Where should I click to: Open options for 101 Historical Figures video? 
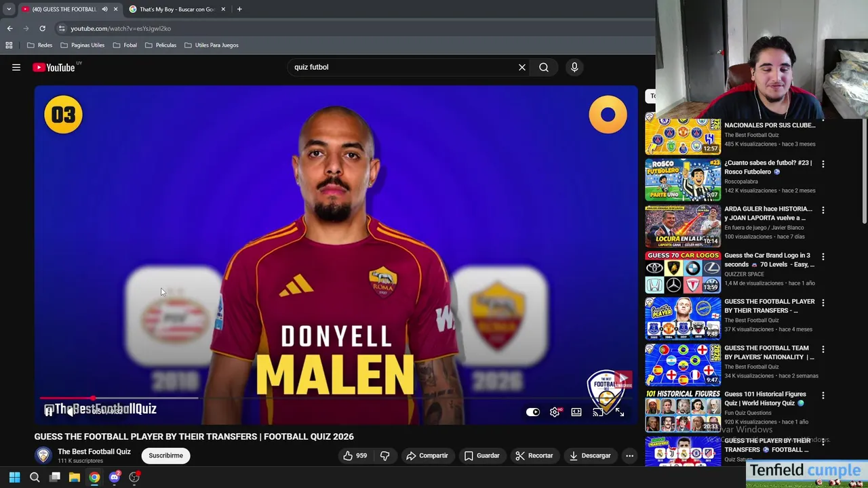tap(823, 395)
